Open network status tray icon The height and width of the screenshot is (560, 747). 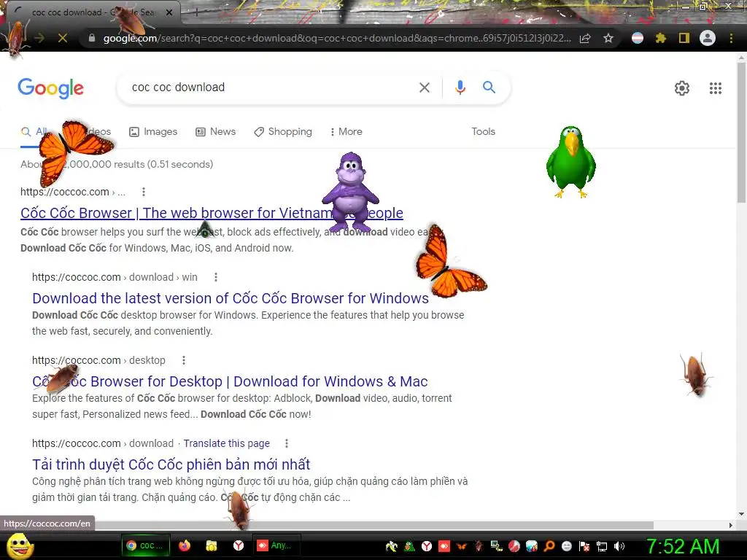tap(602, 546)
